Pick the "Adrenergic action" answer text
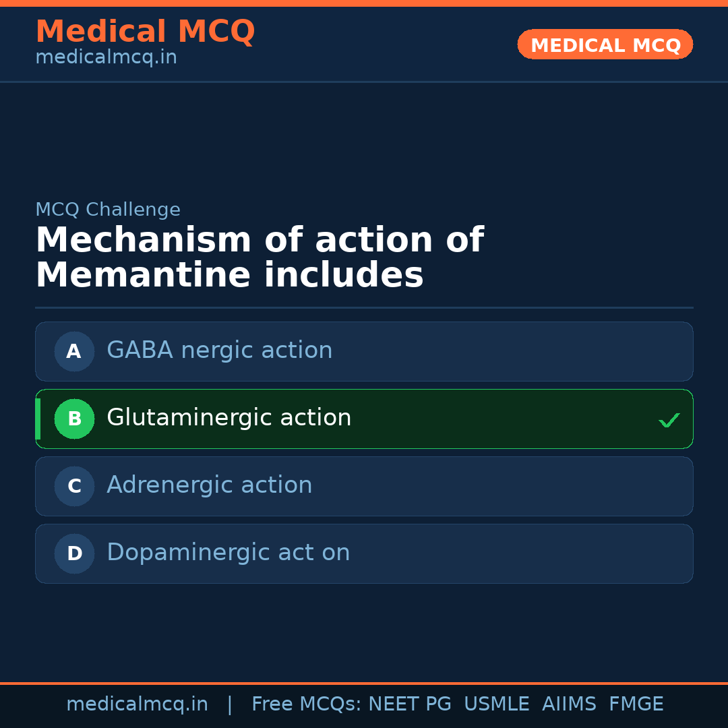This screenshot has width=728, height=728. (209, 485)
